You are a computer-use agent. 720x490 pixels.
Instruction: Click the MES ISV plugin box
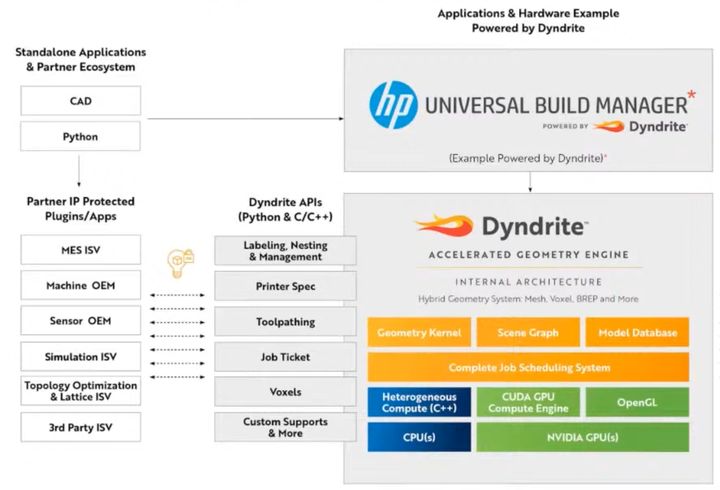[x=80, y=250]
